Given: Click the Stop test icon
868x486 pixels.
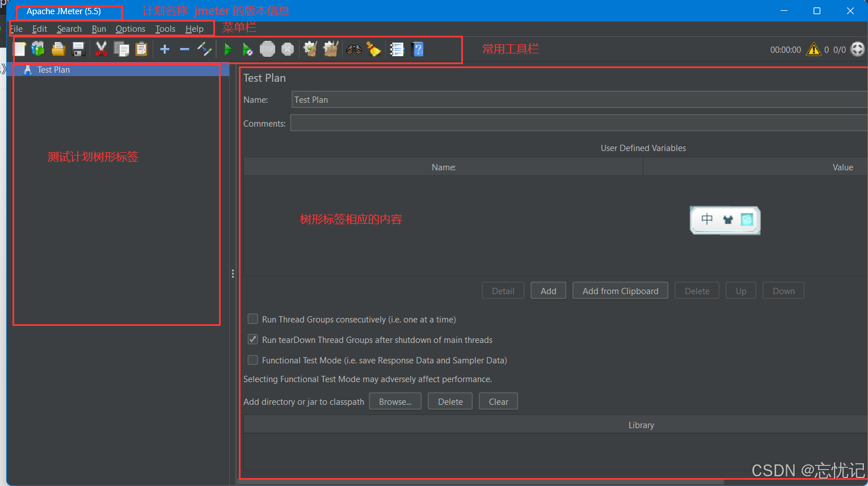Looking at the screenshot, I should (x=267, y=49).
